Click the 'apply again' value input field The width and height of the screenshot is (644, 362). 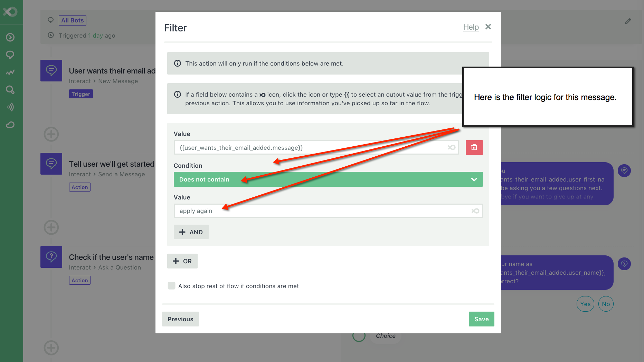point(321,211)
